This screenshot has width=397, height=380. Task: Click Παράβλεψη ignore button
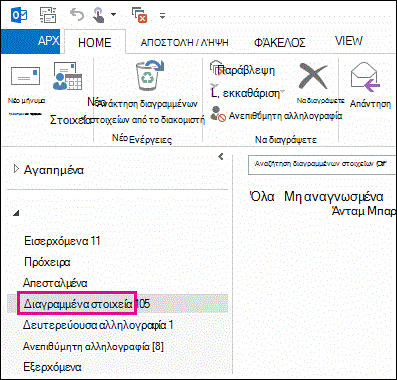242,70
